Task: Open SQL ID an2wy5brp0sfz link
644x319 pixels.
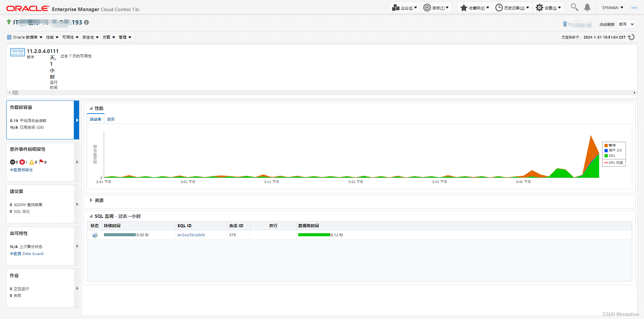Action: click(x=191, y=235)
